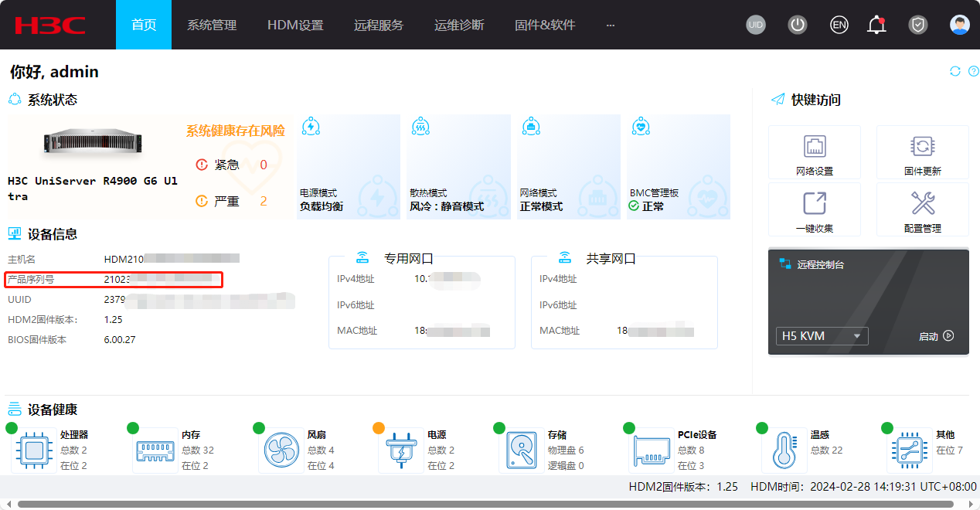Click the BIOS firmware version 6.00.27
Screen dimensions: 980x510
[120, 339]
